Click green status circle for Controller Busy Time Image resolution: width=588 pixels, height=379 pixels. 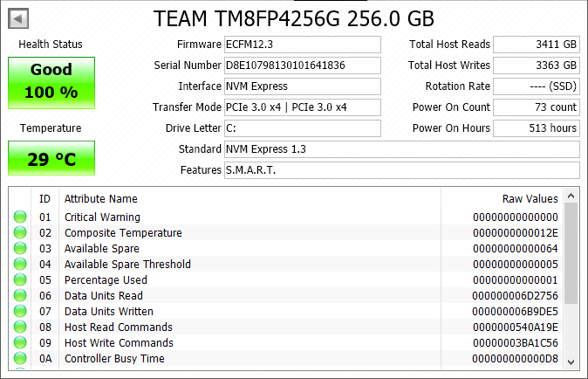point(20,359)
